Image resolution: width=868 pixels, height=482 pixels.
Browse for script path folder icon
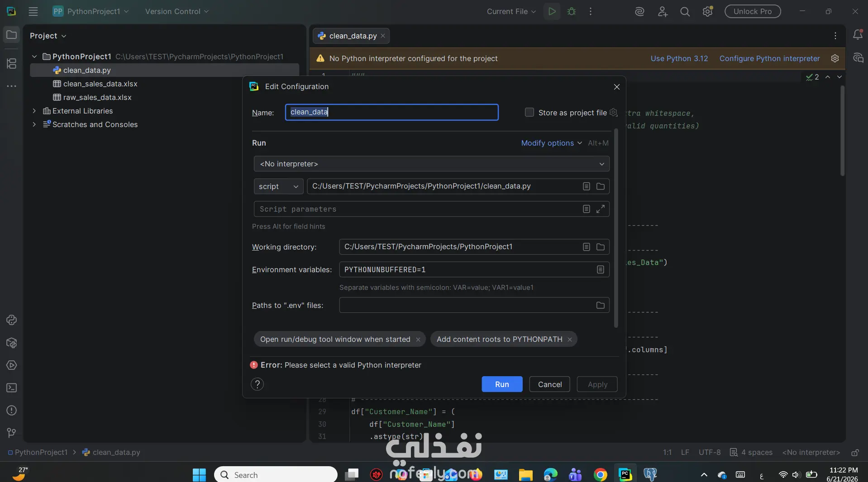point(601,186)
